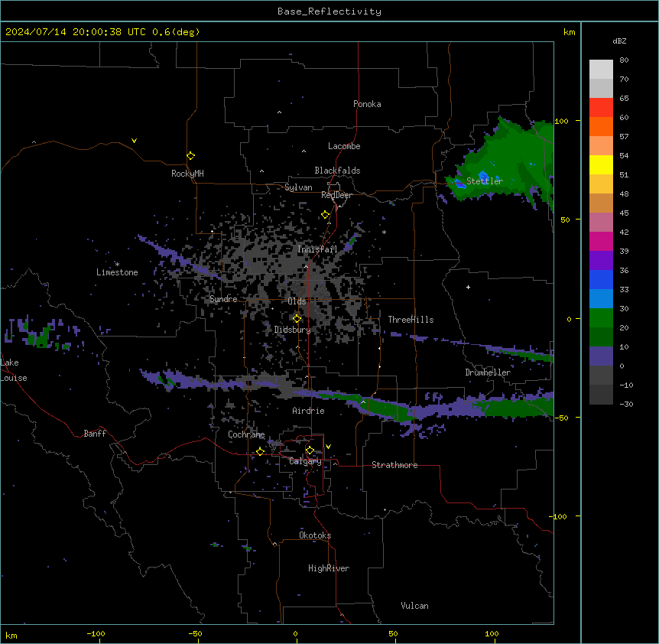Click the Airdrie label
The width and height of the screenshot is (659, 644).
pyautogui.click(x=308, y=411)
